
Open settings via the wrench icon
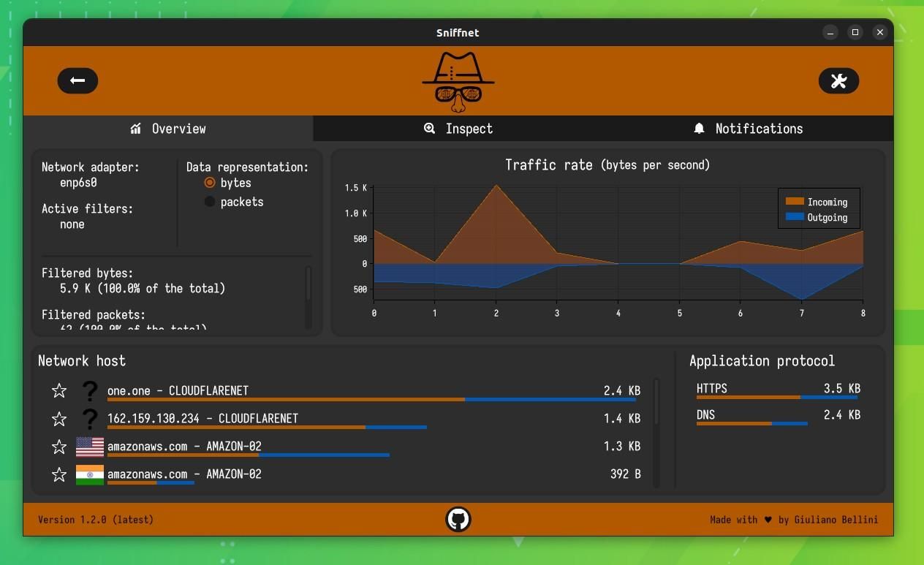click(x=838, y=80)
